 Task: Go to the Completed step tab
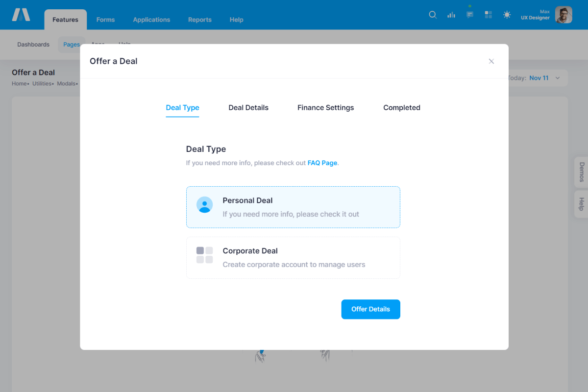402,108
